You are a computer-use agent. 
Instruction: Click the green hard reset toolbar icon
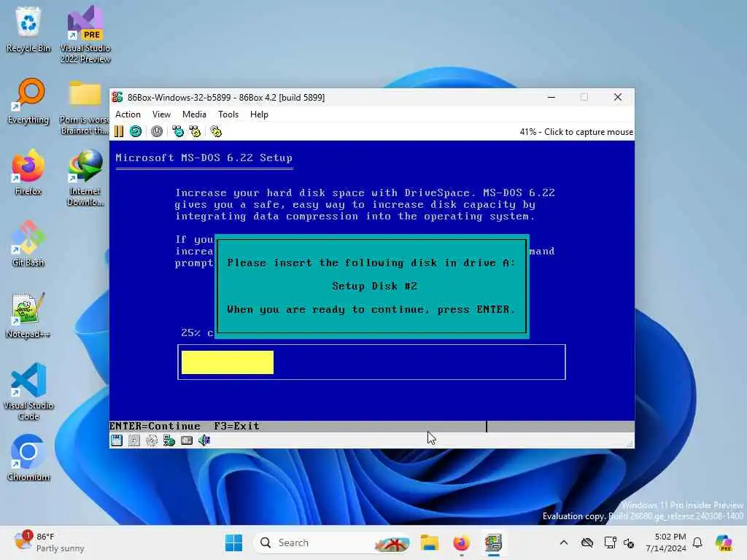pyautogui.click(x=136, y=131)
